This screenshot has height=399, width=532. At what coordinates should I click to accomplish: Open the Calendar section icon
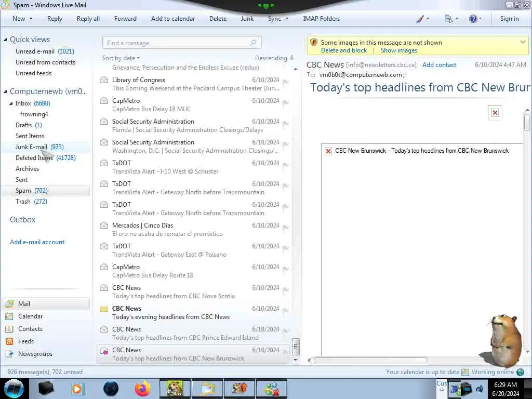(9, 316)
